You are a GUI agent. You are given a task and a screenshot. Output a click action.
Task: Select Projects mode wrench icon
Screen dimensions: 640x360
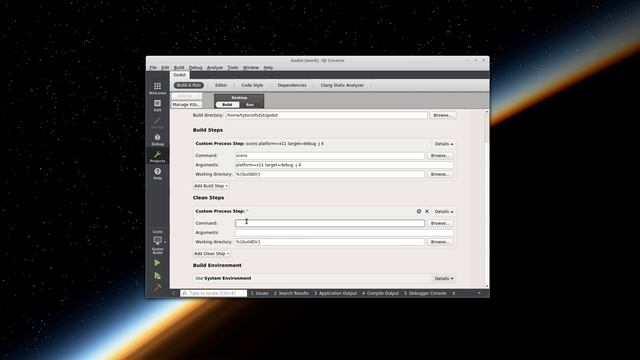(x=157, y=157)
